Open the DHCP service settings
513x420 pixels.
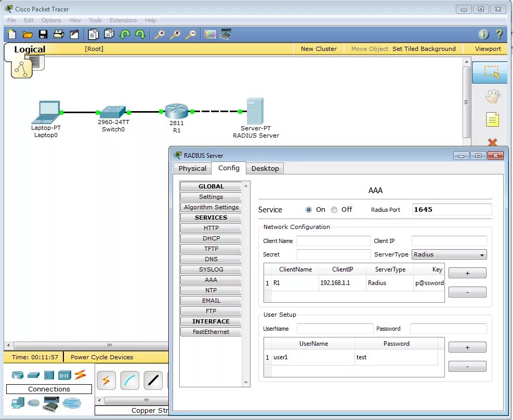point(211,238)
